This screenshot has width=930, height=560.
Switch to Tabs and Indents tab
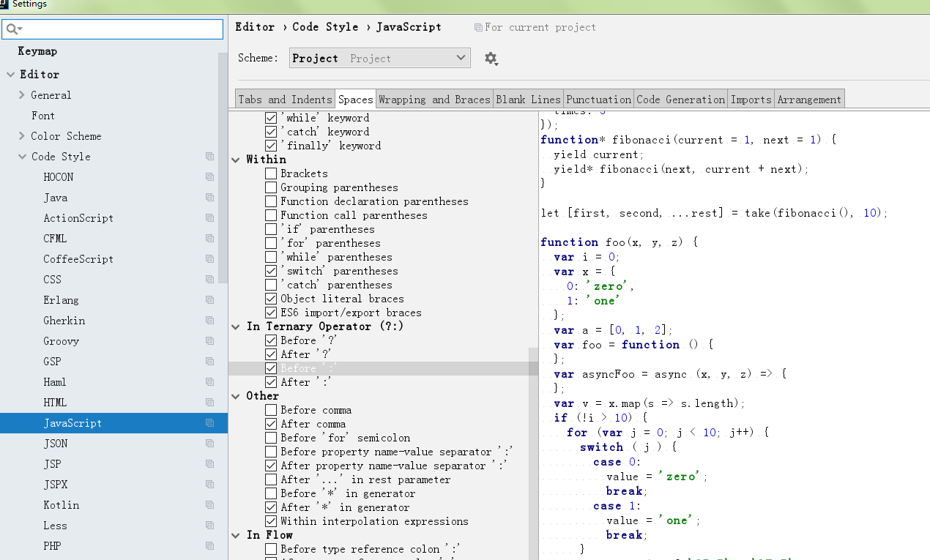click(285, 100)
